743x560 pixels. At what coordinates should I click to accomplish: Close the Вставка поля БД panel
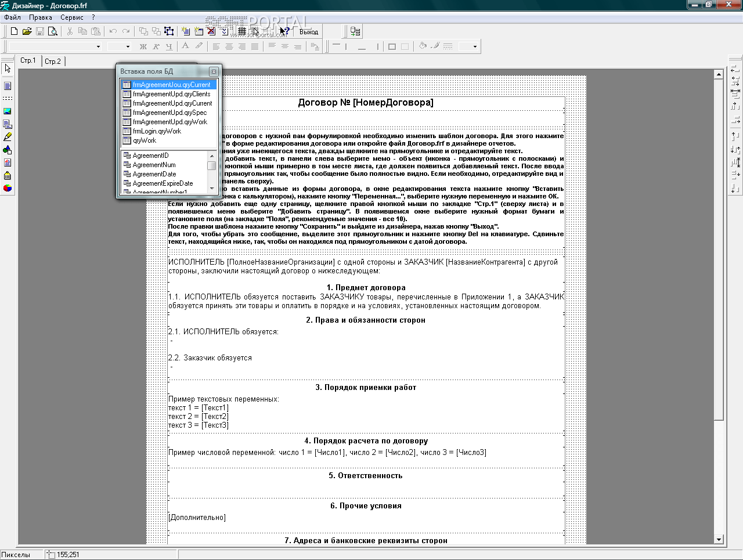point(214,71)
